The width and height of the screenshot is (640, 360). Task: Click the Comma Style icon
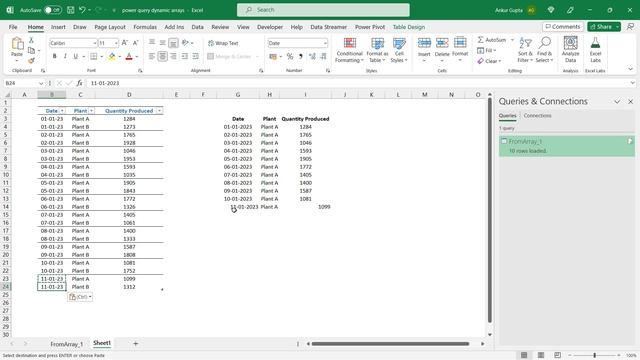301,56
